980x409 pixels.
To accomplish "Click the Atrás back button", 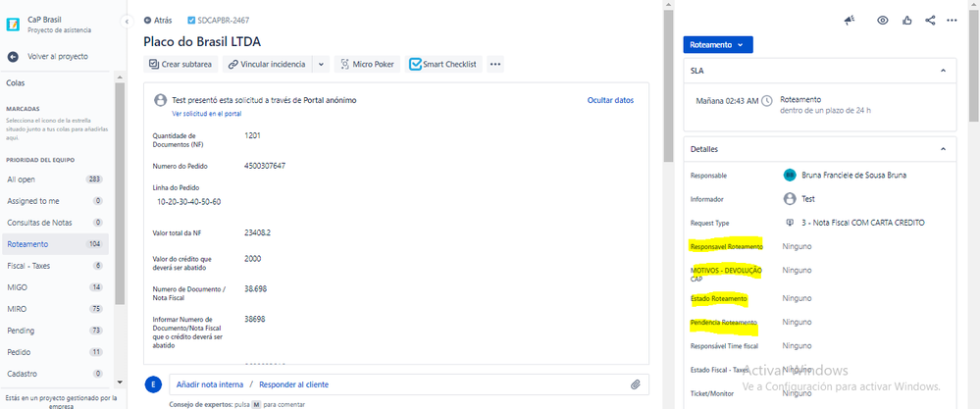I will coord(158,21).
